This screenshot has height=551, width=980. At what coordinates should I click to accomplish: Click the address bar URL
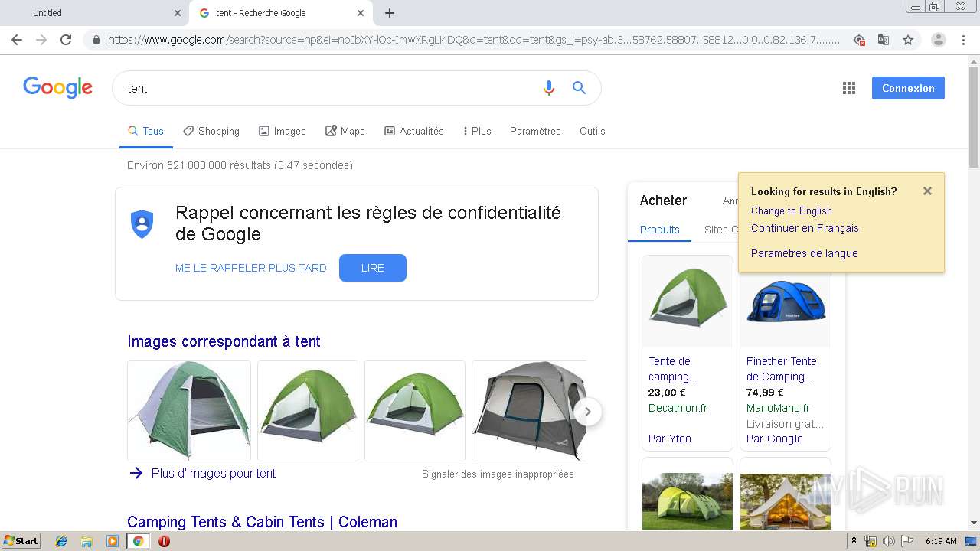click(x=473, y=40)
